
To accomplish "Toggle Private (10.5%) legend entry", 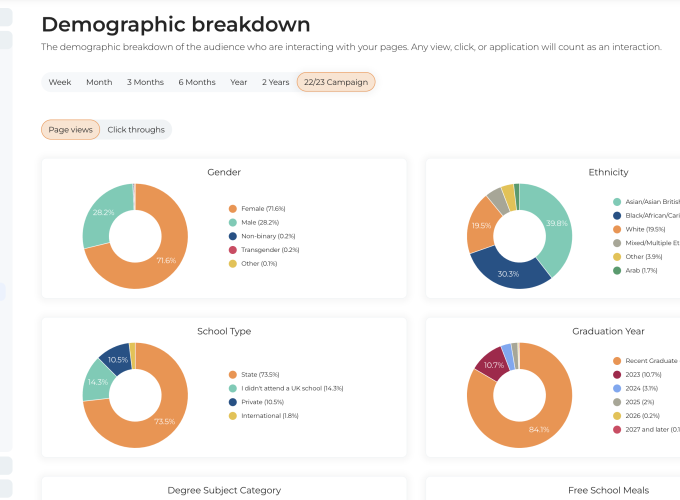I will pyautogui.click(x=256, y=402).
